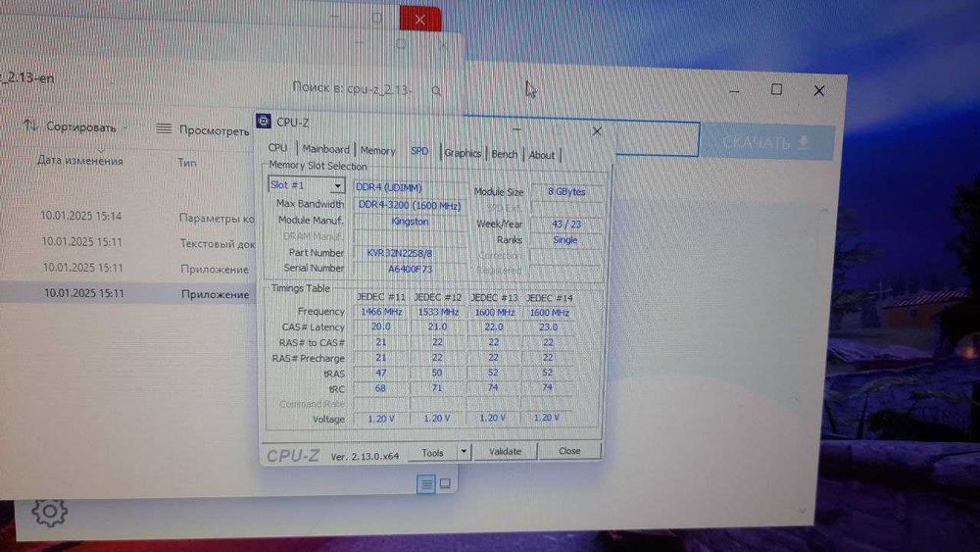Click the JEDEC #11 CAS latency 20.0 cell
980x552 pixels.
(x=381, y=326)
